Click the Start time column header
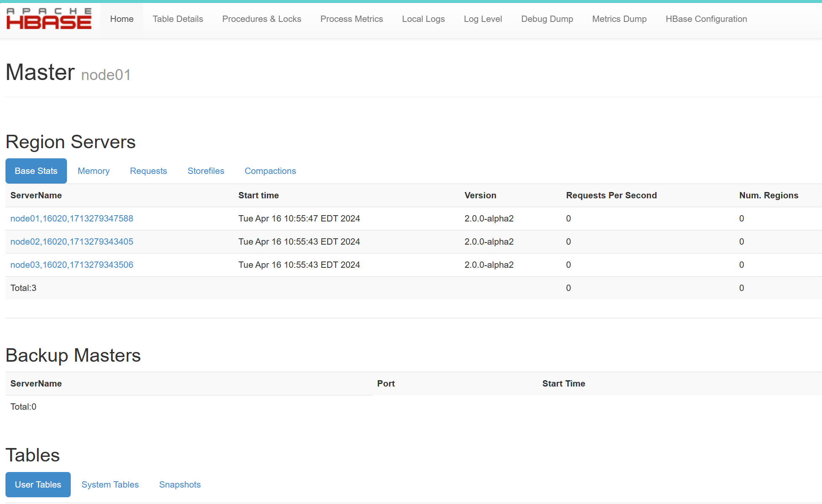Viewport: 822px width, 504px height. [x=259, y=195]
